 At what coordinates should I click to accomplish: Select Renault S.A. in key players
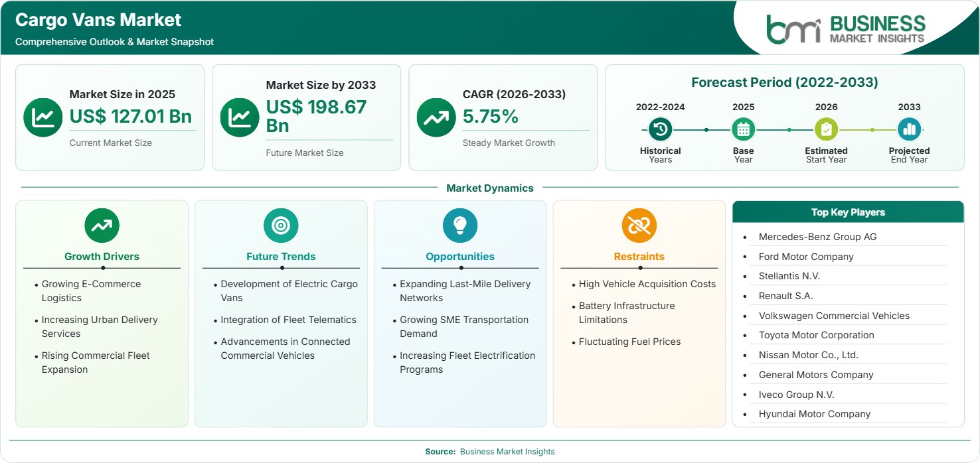[785, 296]
